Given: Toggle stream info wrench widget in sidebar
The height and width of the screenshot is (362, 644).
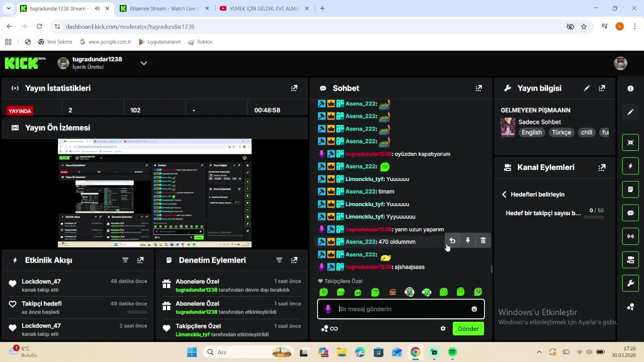Looking at the screenshot, I should (630, 283).
